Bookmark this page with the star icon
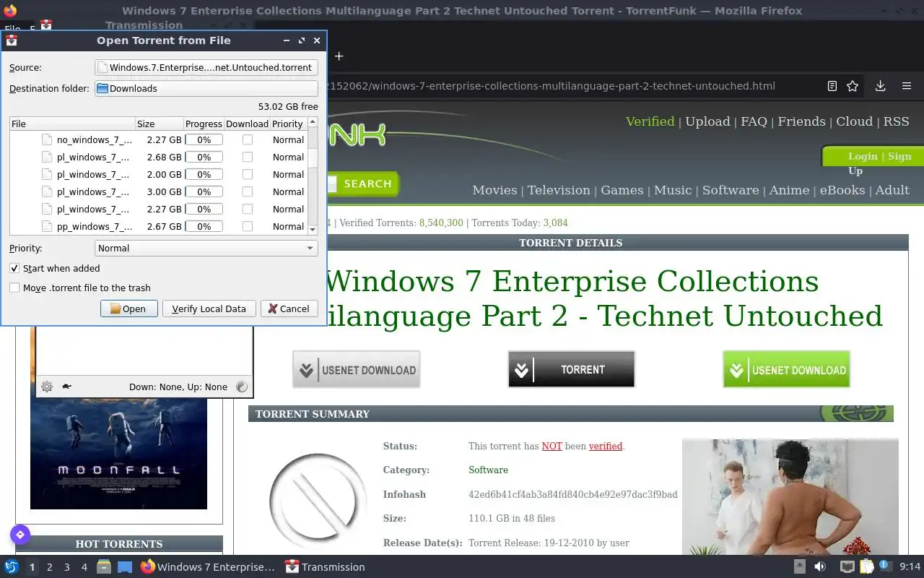Image resolution: width=924 pixels, height=578 pixels. click(x=853, y=86)
